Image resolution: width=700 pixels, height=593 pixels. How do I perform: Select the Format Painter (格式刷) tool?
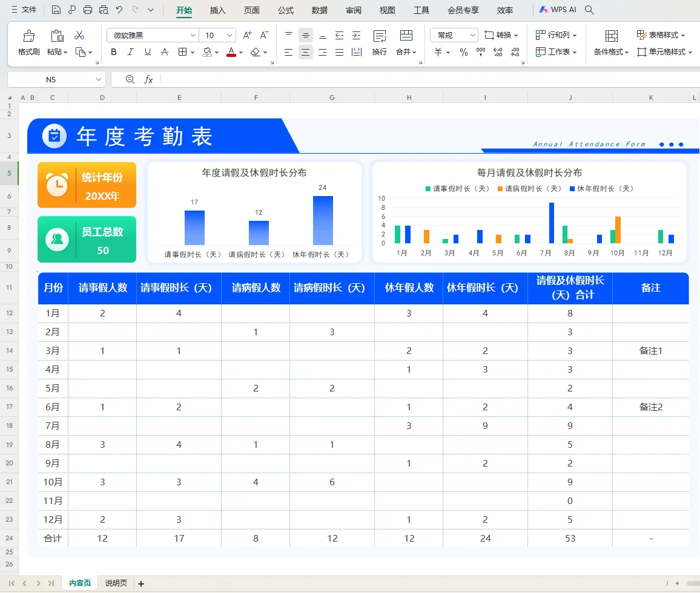28,43
